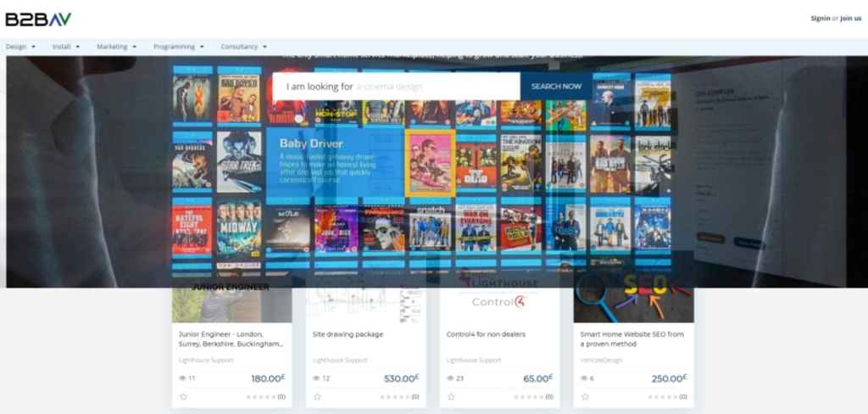Click the 180.00£ price
868x414 pixels.
click(x=268, y=378)
